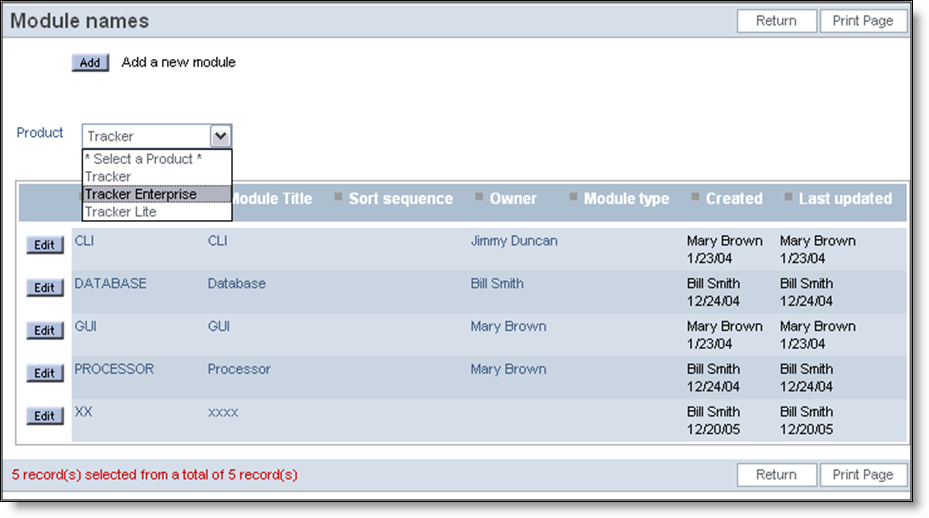The width and height of the screenshot is (929, 518).
Task: Click the Module Title column header
Action: point(272,199)
